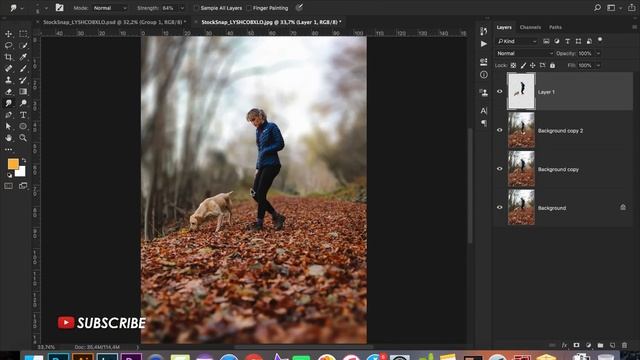Select the Pen tool
Viewport: 640px width, 360px height.
click(9, 115)
